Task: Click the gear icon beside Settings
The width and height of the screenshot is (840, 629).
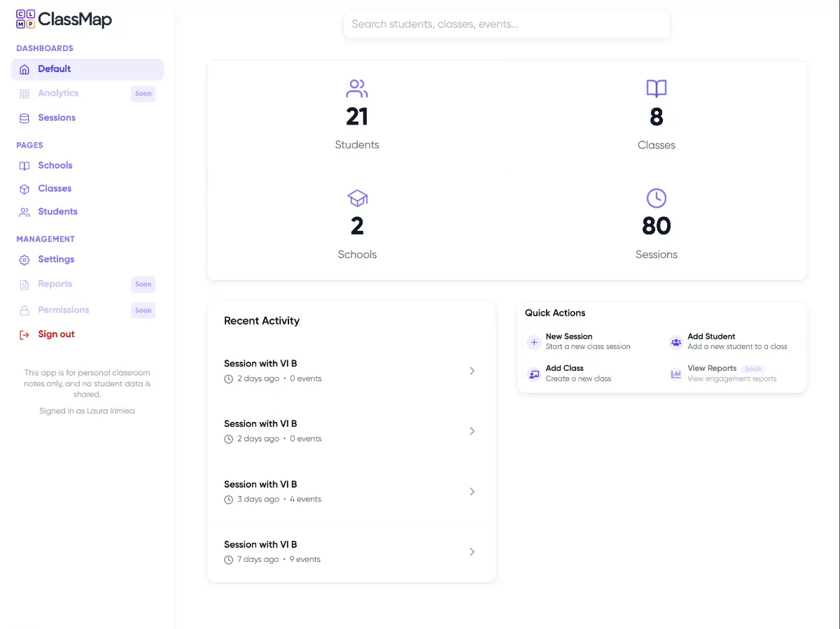Action: coord(24,260)
